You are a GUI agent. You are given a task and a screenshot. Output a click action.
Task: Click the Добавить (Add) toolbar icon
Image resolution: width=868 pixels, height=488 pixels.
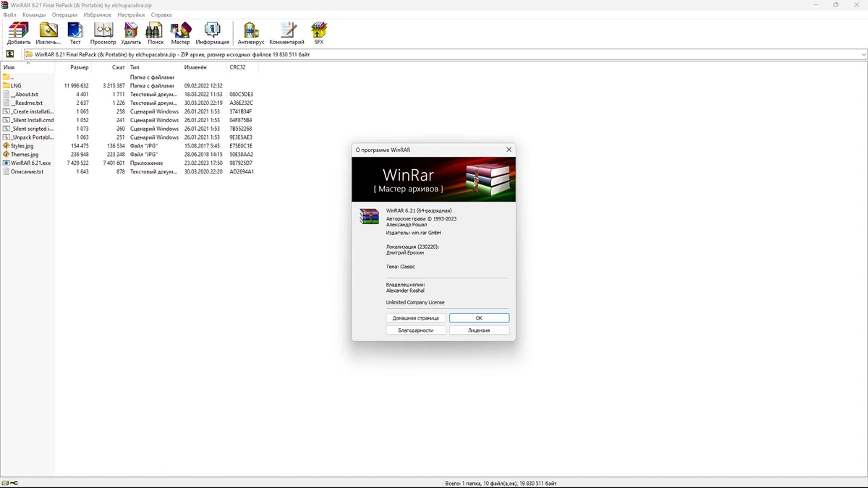point(19,30)
